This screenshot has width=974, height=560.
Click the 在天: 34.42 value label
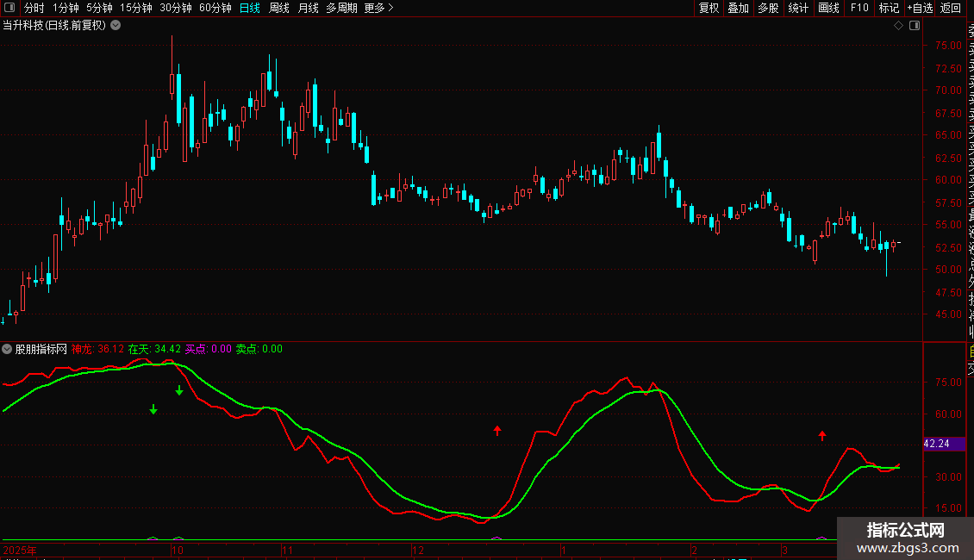coord(154,349)
